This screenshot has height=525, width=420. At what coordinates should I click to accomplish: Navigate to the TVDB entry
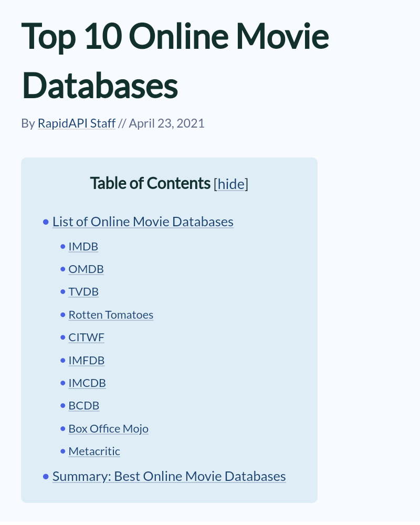point(83,291)
